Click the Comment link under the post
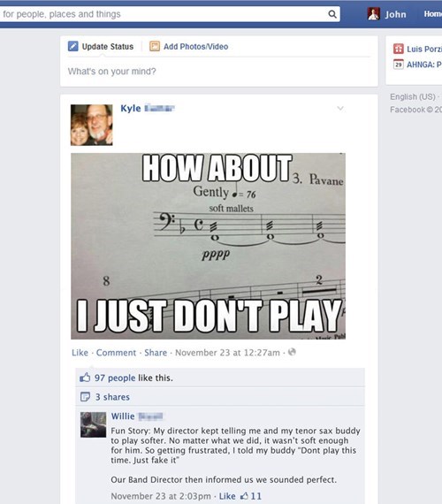The height and width of the screenshot is (504, 442). 116,353
